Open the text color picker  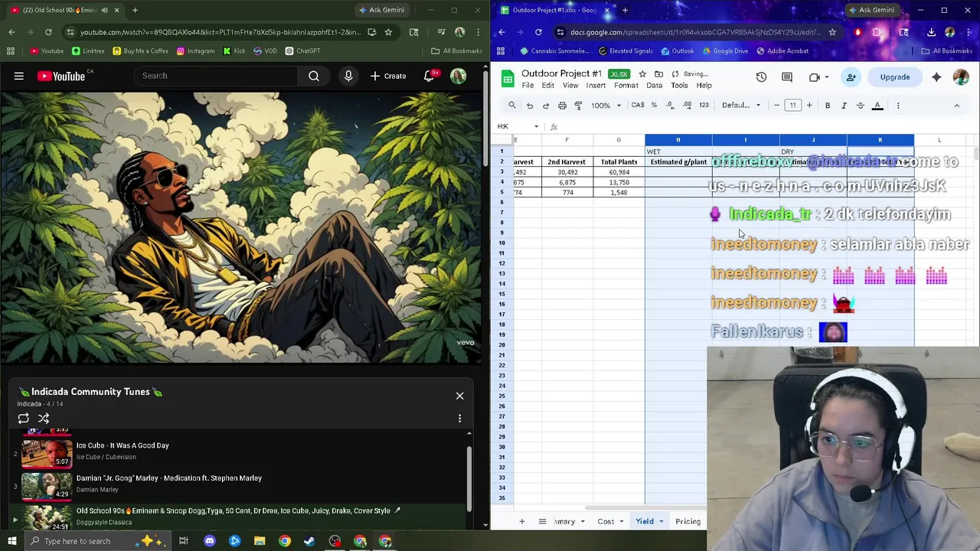click(x=877, y=106)
